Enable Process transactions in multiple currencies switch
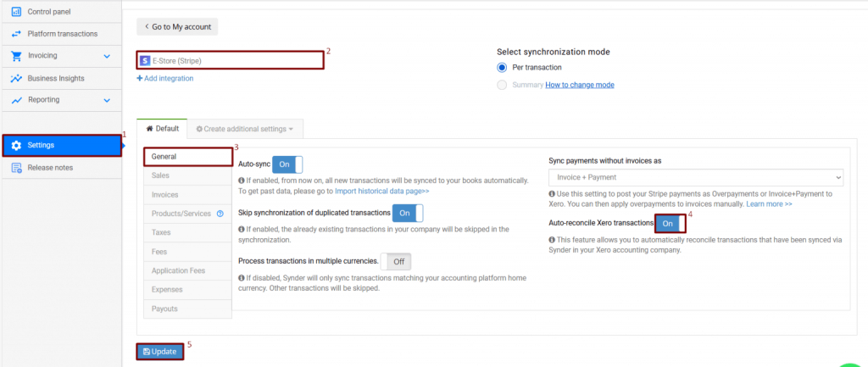Screen dimensions: 868x367 click(396, 261)
